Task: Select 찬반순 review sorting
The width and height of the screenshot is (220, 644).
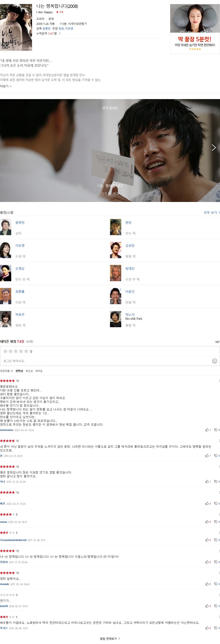Action: (x=19, y=371)
